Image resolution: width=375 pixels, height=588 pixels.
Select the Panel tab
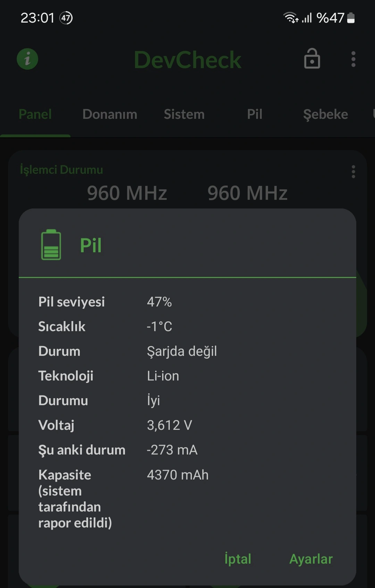pos(35,114)
